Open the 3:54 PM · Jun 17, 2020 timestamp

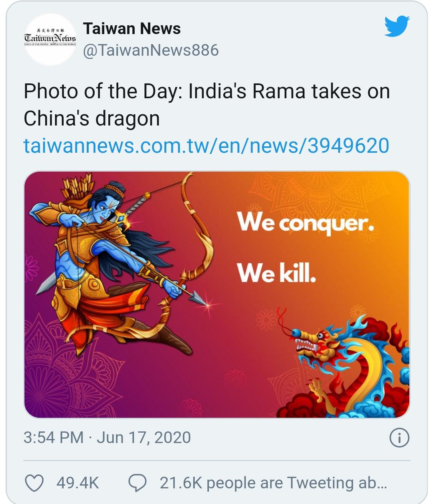pyautogui.click(x=107, y=437)
